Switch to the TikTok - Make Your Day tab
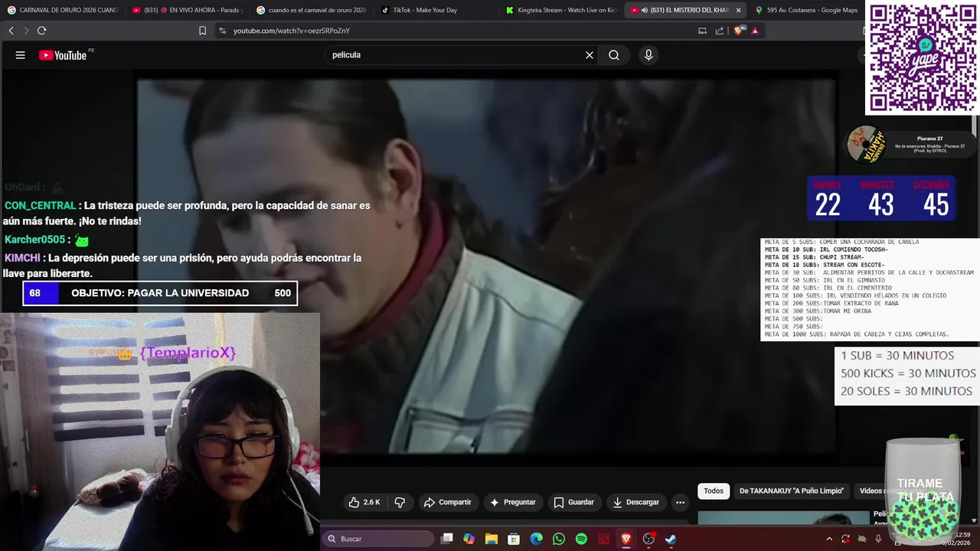This screenshot has width=980, height=551. [436, 10]
